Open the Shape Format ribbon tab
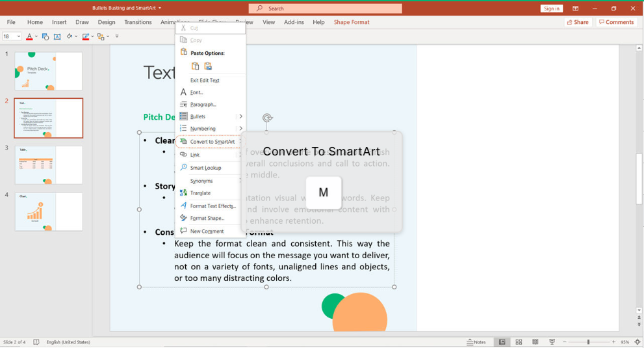The width and height of the screenshot is (644, 348). (x=351, y=22)
